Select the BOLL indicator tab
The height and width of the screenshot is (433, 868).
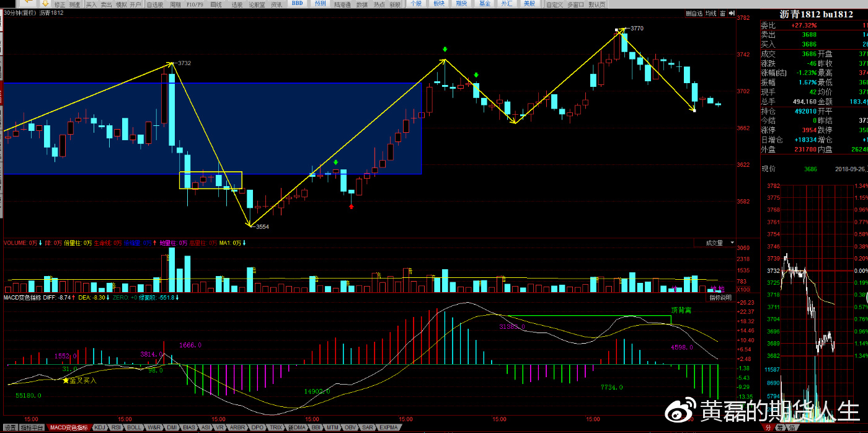pos(135,427)
